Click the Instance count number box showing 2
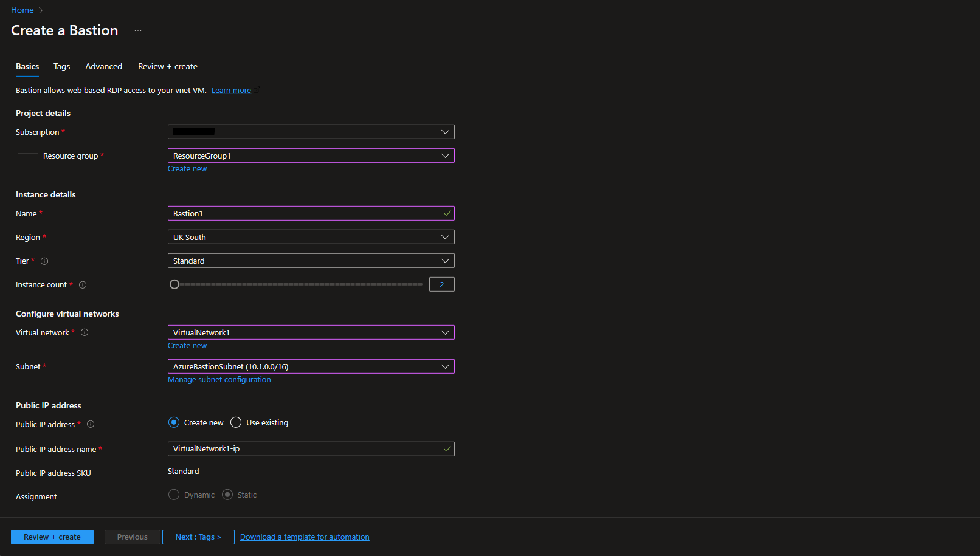The image size is (980, 556). 442,284
